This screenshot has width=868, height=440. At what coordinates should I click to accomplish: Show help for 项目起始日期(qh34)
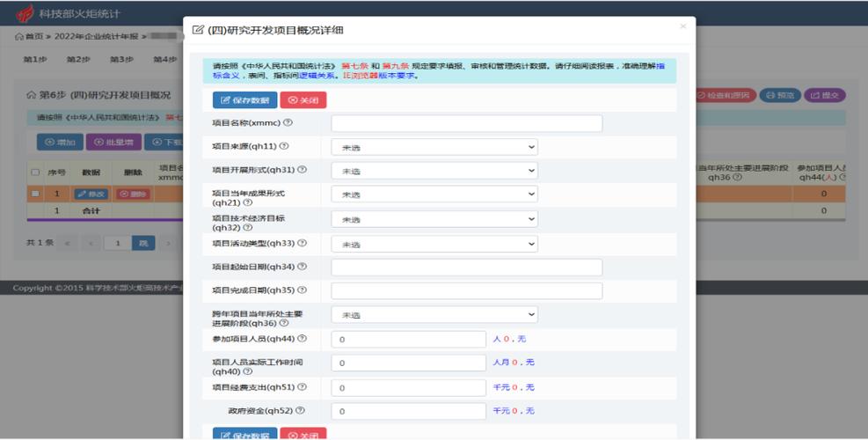(x=303, y=267)
